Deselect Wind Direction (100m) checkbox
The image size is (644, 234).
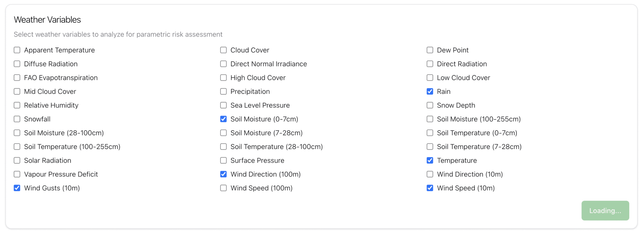(x=223, y=174)
